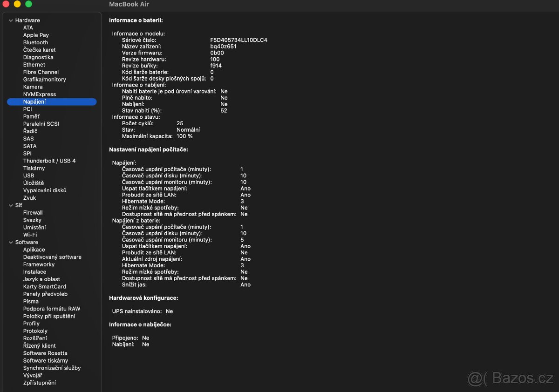Show NVMExpress details
Image resolution: width=559 pixels, height=392 pixels.
[x=40, y=95]
